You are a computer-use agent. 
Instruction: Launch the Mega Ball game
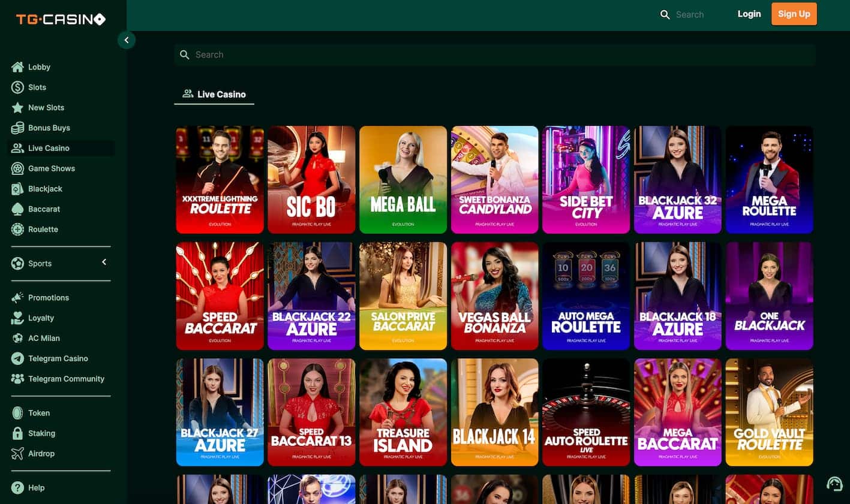tap(403, 180)
